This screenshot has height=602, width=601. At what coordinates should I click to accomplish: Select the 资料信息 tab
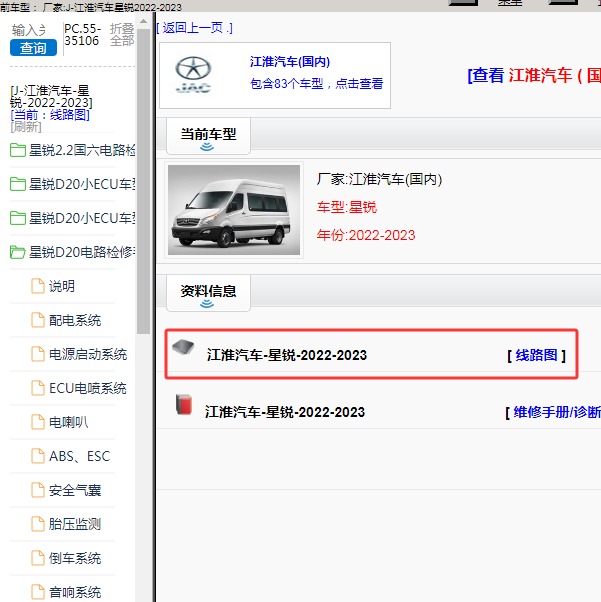pos(209,293)
